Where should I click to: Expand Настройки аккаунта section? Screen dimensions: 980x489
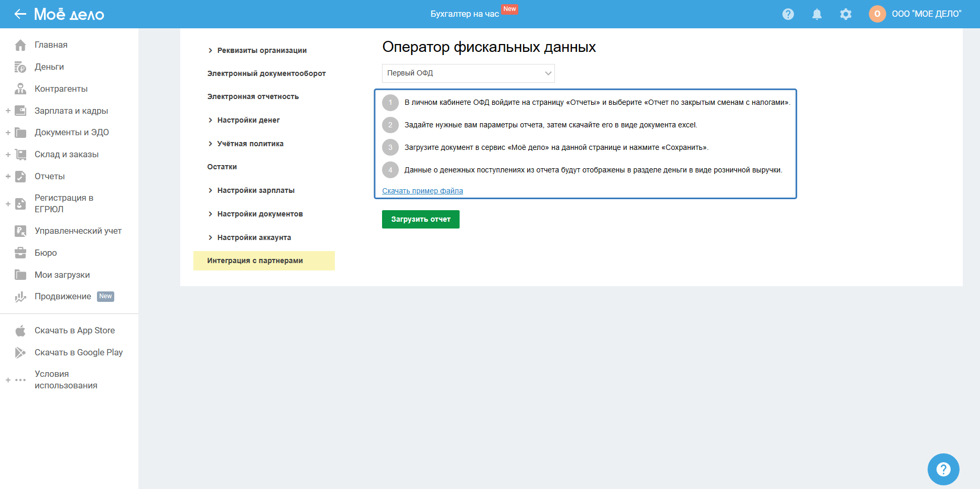[x=210, y=237]
